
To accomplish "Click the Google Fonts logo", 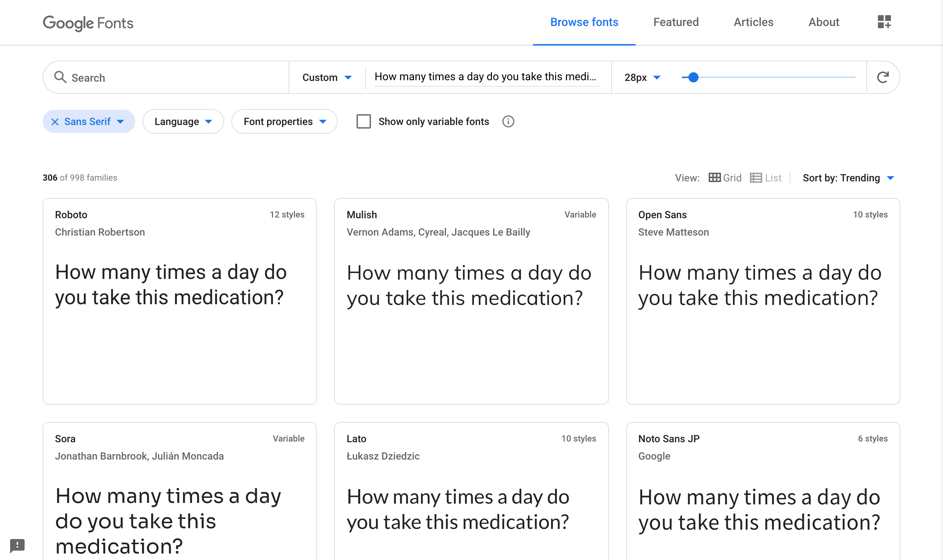I will point(88,23).
